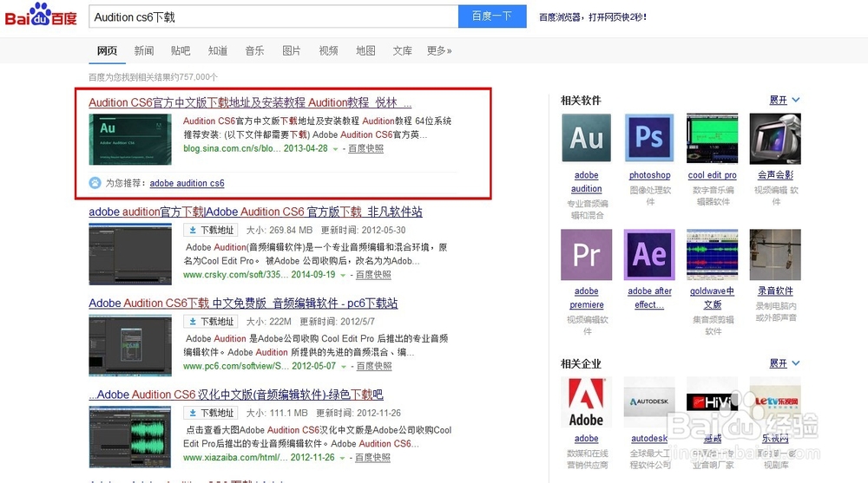The width and height of the screenshot is (868, 483).
Task: Expand 相关企业 section with 展开
Action: point(784,363)
